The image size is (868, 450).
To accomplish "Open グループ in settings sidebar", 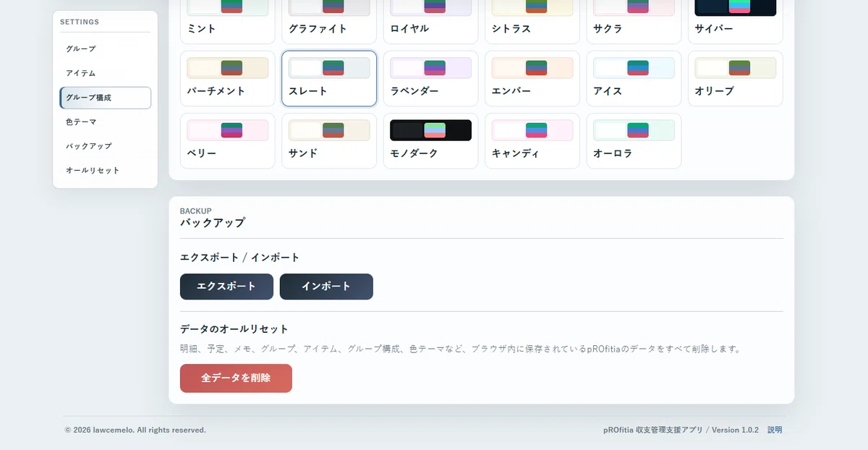I will coord(105,48).
